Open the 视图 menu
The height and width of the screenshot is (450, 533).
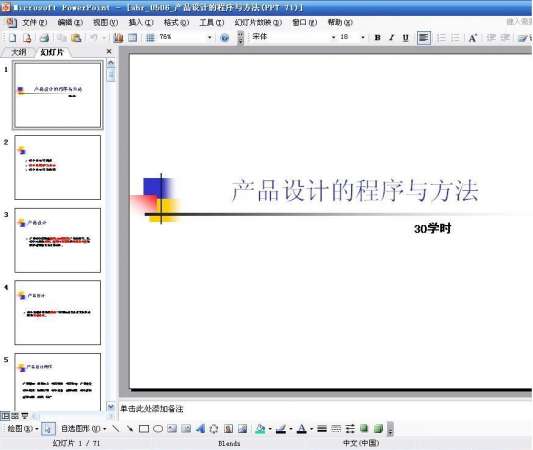[105, 22]
